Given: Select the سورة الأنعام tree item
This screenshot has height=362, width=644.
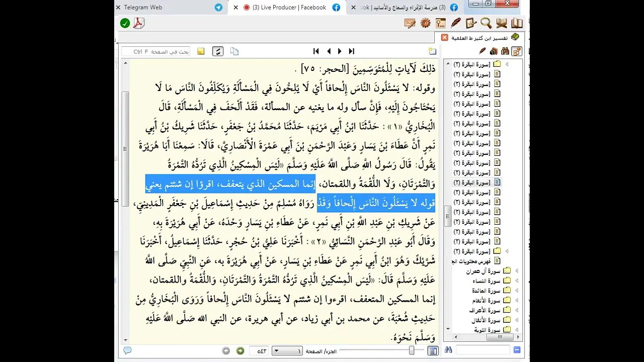Looking at the screenshot, I should [x=487, y=300].
